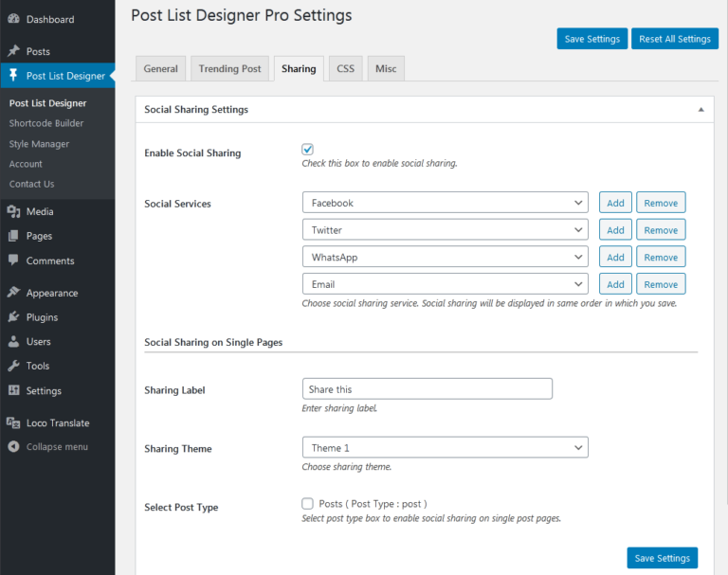Click the Posts pushpin icon

pos(13,51)
